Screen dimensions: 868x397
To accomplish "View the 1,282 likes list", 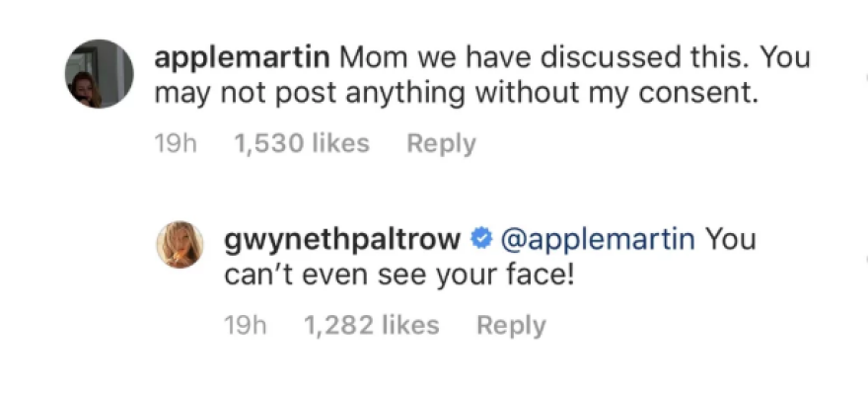I will [x=370, y=325].
